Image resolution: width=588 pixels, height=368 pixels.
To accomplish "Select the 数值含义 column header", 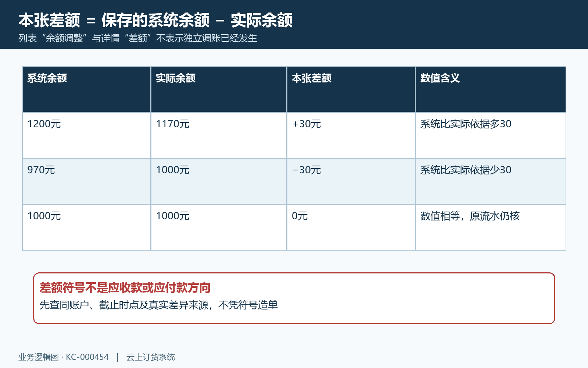I will tap(491, 89).
